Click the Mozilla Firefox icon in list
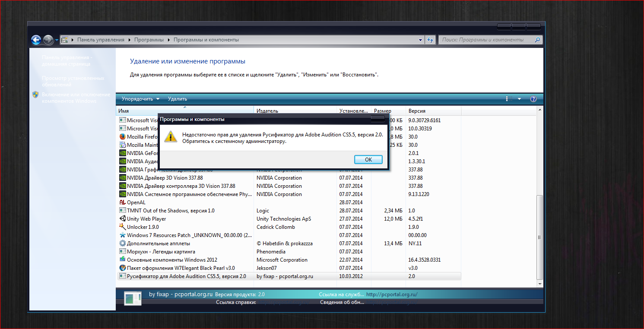Image resolution: width=644 pixels, height=329 pixels. point(123,137)
